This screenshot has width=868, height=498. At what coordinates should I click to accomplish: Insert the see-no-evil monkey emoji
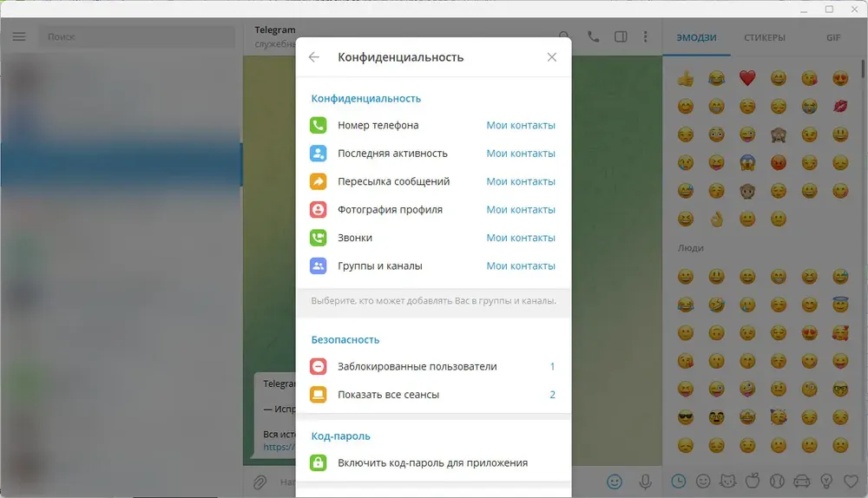[x=779, y=134]
